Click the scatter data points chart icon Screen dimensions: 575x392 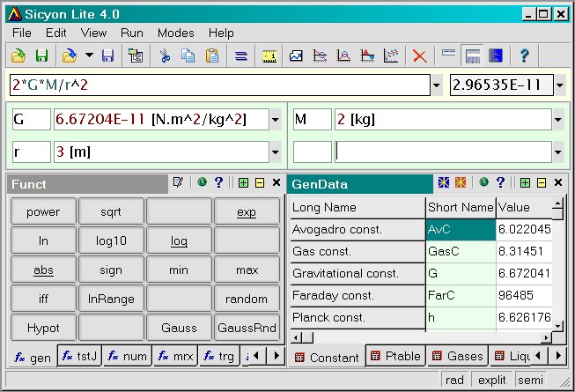coord(391,55)
